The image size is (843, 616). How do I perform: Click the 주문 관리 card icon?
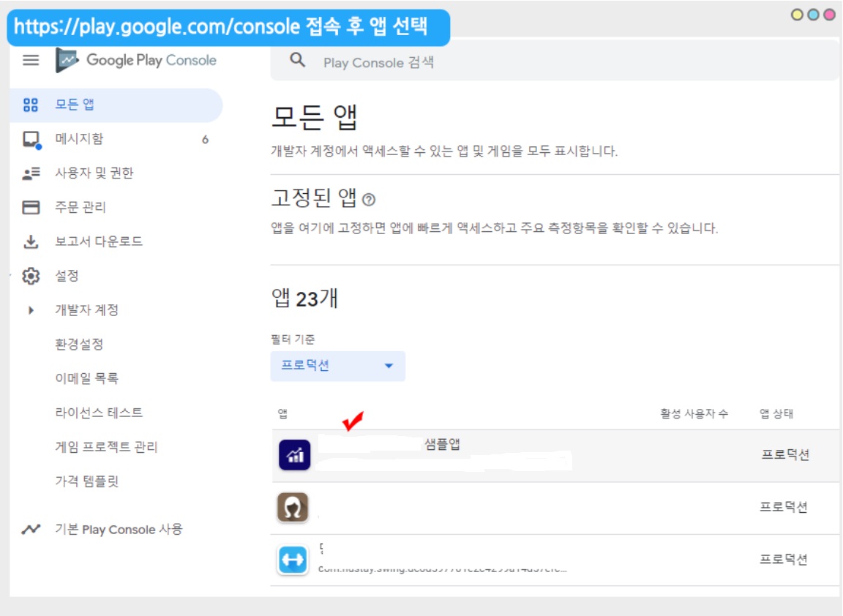[31, 208]
